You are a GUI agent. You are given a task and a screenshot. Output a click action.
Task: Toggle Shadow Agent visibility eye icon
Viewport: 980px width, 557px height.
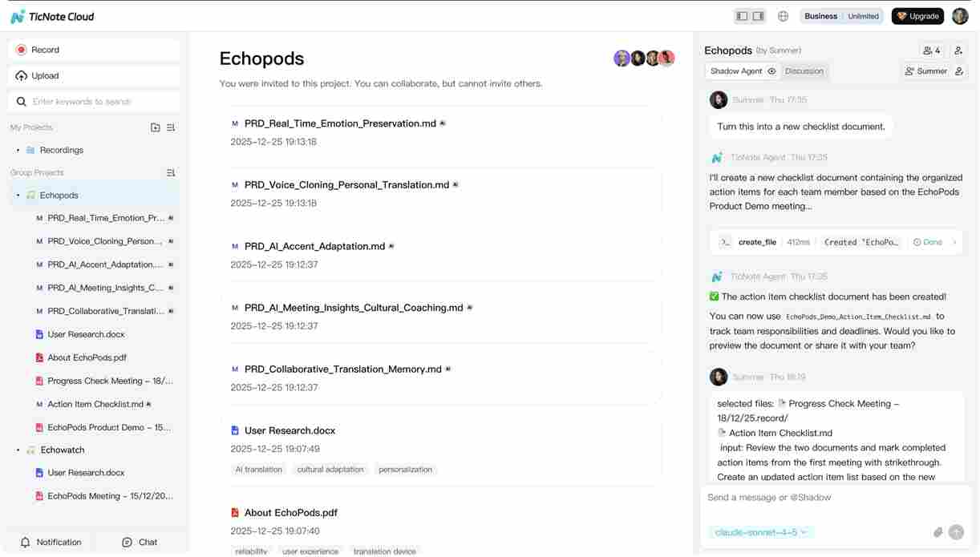click(771, 71)
